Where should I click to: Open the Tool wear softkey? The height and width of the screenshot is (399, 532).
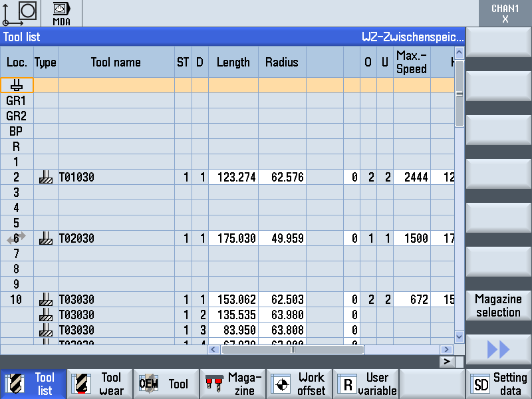click(x=100, y=384)
